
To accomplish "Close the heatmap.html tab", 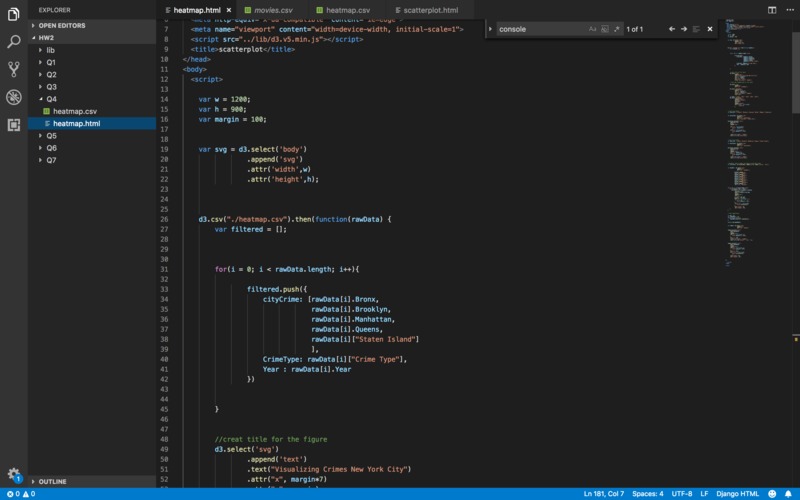I will [x=229, y=10].
